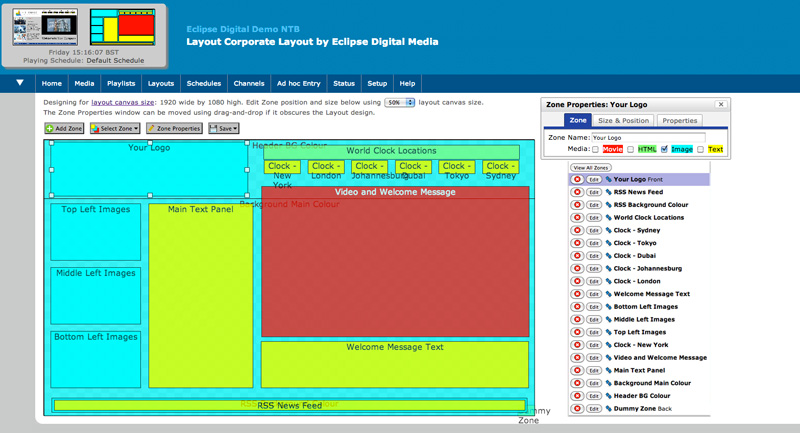Remove Dummy Zone using red icon

577,409
